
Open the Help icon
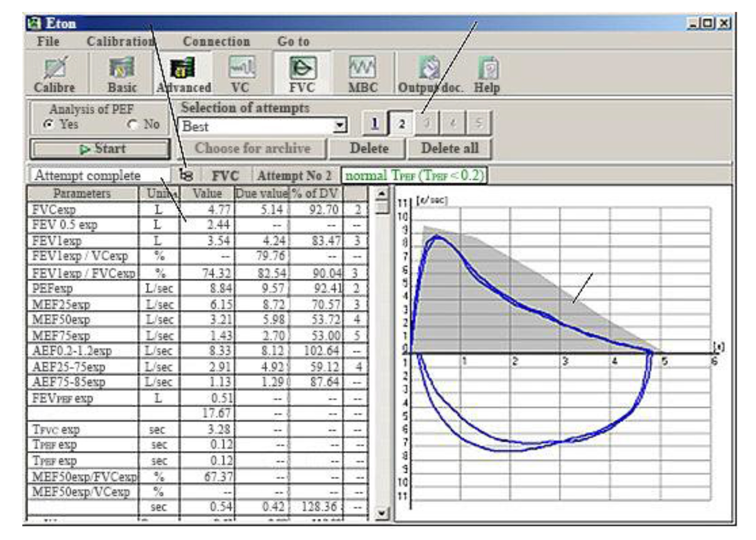487,74
